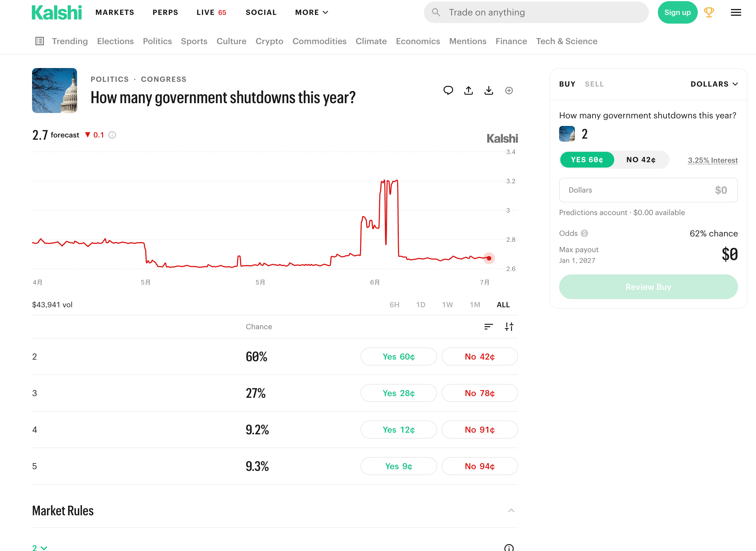The height and width of the screenshot is (551, 756).
Task: Go to the Sports category
Action: pyautogui.click(x=194, y=41)
